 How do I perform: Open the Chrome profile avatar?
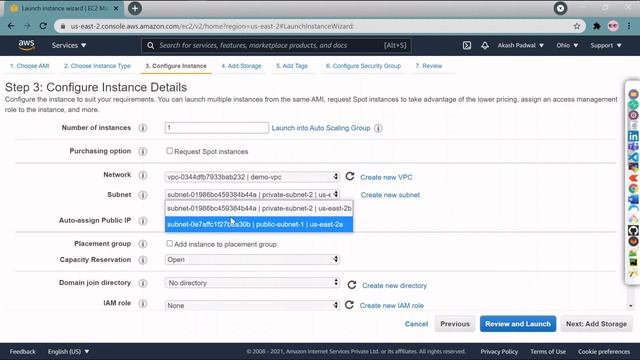tap(613, 26)
